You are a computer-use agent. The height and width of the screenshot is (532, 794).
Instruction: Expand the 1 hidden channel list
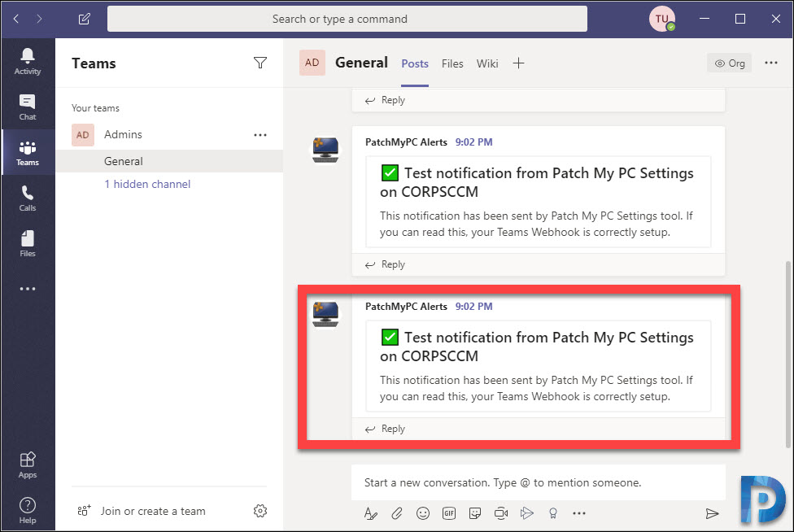[147, 185]
